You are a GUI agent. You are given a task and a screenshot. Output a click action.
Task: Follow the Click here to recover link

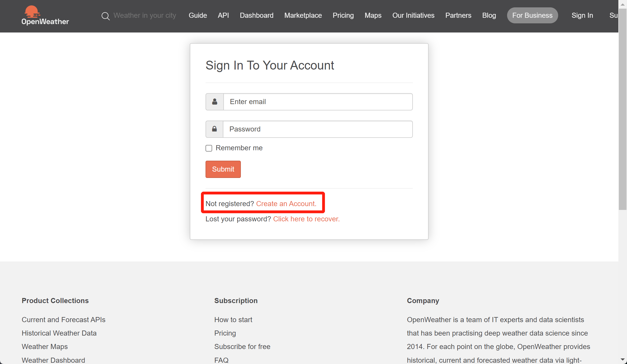pyautogui.click(x=306, y=219)
